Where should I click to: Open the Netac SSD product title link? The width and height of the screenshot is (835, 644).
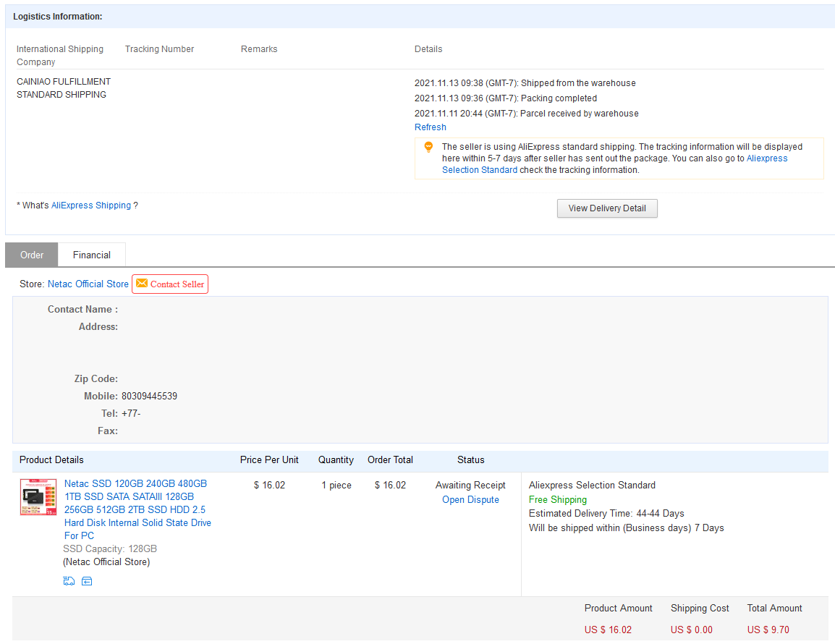[x=137, y=509]
